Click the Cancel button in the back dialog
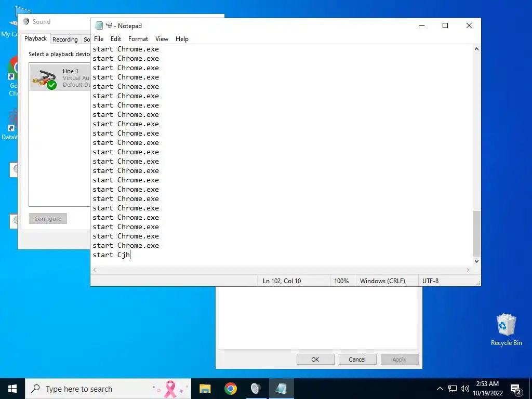This screenshot has height=399, width=532. pyautogui.click(x=357, y=360)
